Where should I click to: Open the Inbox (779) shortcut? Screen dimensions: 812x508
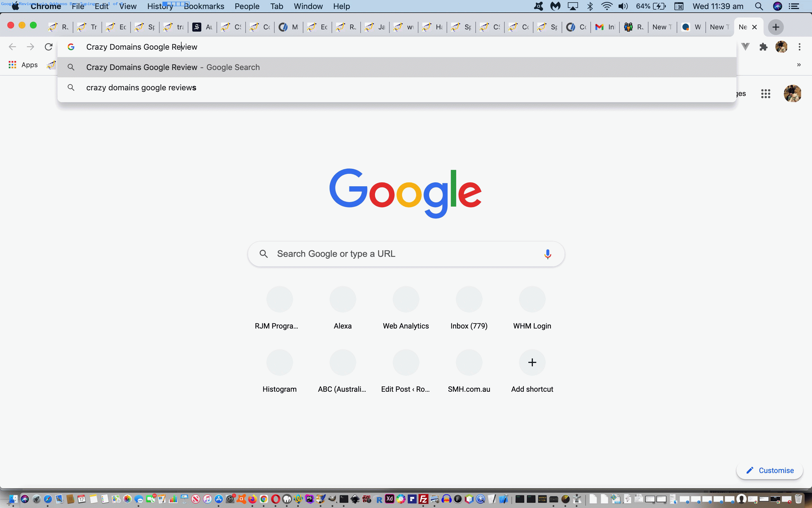[x=469, y=308]
